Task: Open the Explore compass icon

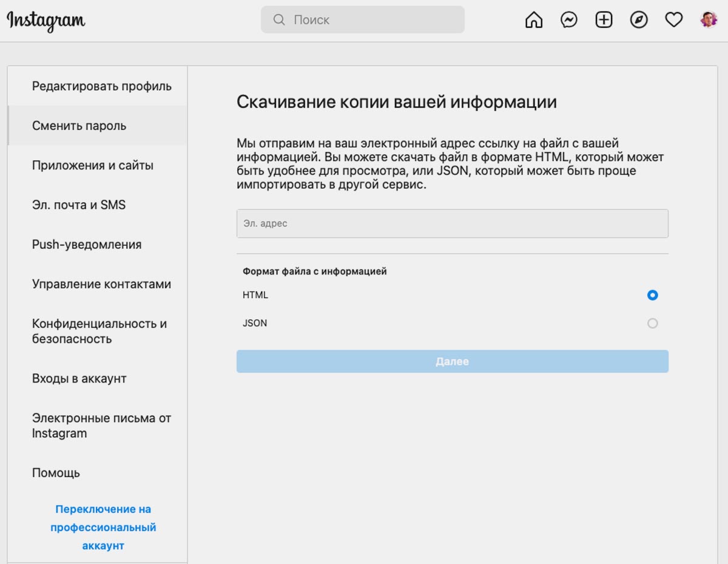Action: [639, 20]
